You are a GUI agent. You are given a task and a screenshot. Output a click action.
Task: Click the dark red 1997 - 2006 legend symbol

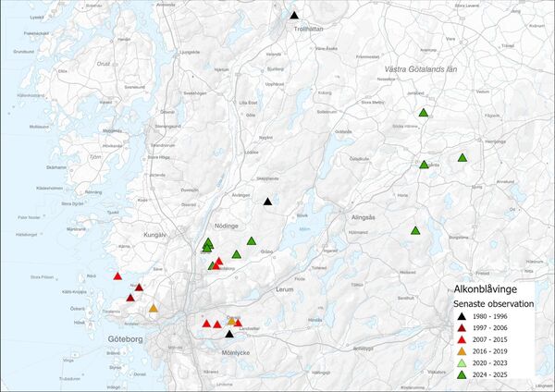(x=462, y=328)
